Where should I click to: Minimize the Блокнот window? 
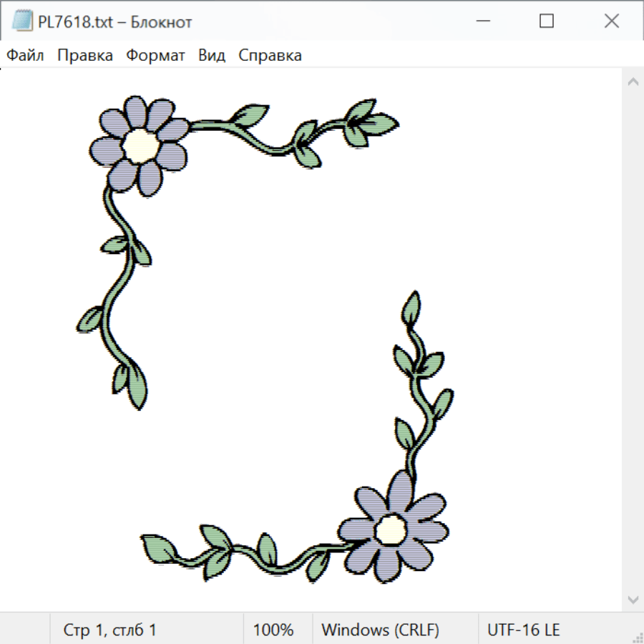click(x=482, y=21)
